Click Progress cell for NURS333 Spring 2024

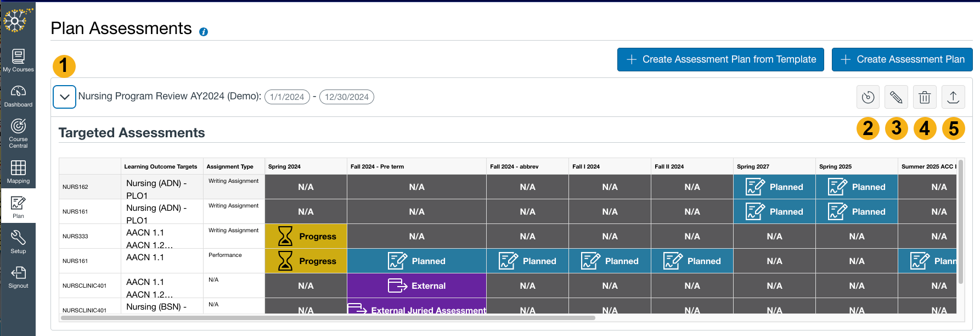(x=306, y=236)
